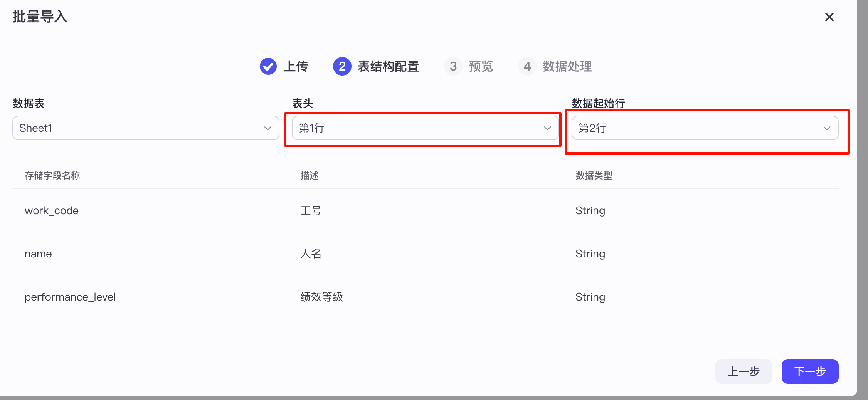This screenshot has height=400, width=868.
Task: Click the 存储字段名称 column header
Action: click(52, 176)
